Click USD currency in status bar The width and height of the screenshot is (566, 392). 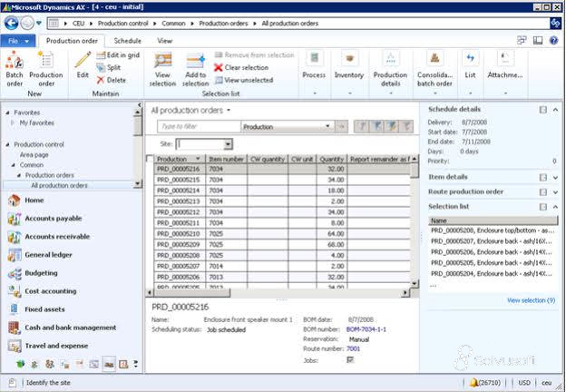coord(524,383)
